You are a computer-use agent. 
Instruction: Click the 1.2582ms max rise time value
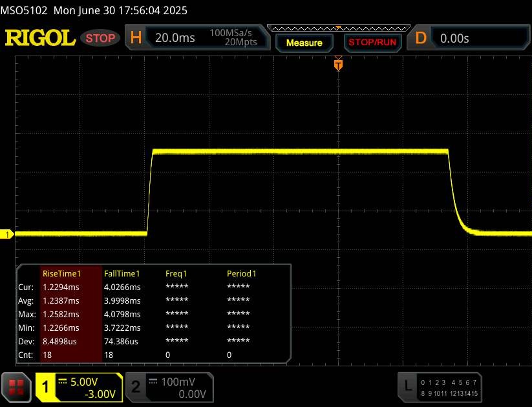tap(61, 314)
